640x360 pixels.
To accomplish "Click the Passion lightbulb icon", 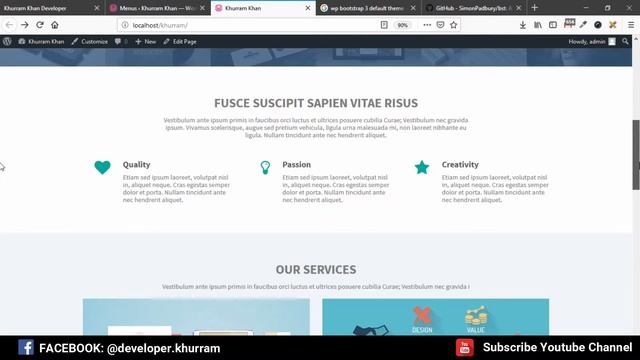I will click(265, 167).
